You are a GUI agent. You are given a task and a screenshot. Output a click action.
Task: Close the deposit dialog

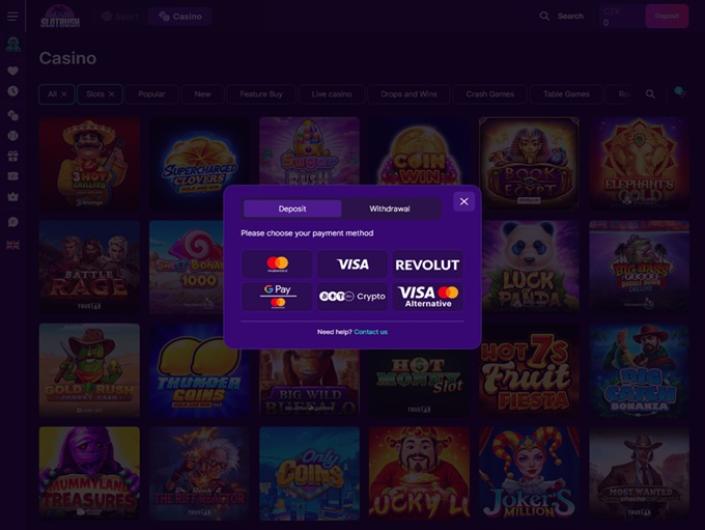464,202
